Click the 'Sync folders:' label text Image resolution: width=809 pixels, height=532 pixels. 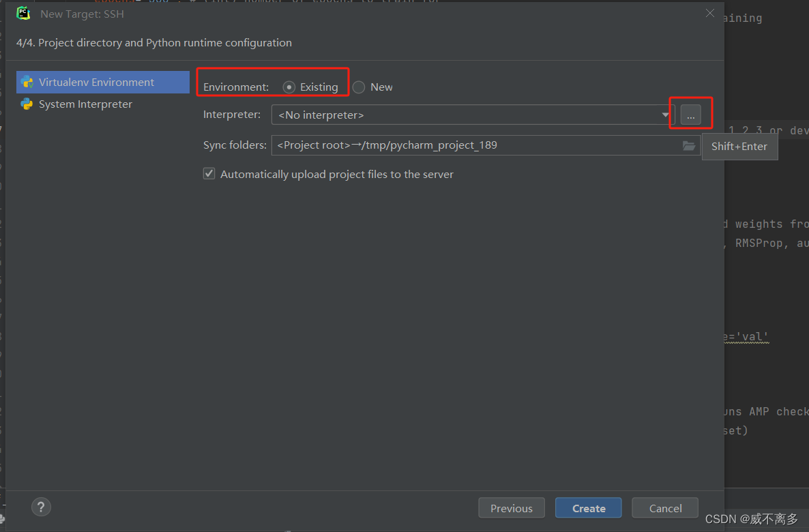pyautogui.click(x=235, y=145)
